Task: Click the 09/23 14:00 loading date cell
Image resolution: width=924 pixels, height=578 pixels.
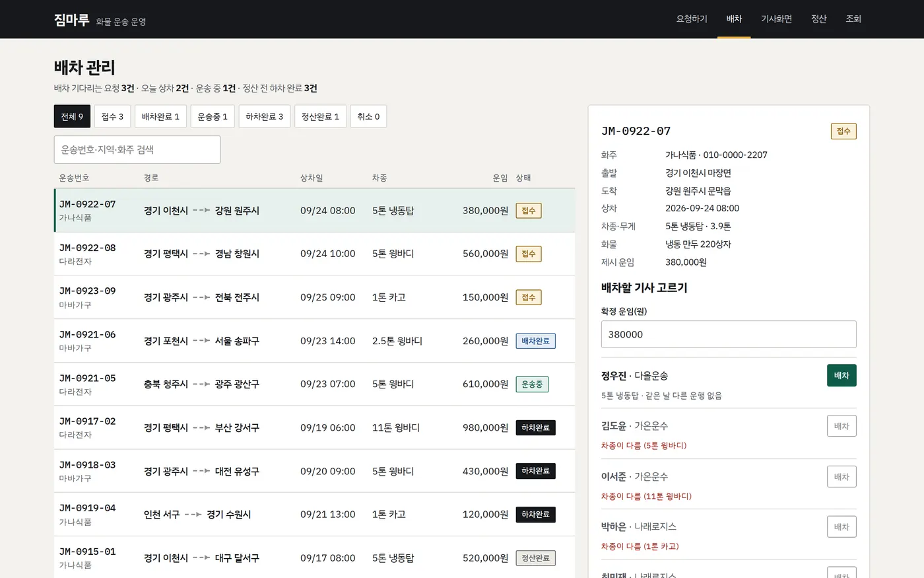Action: pos(328,341)
